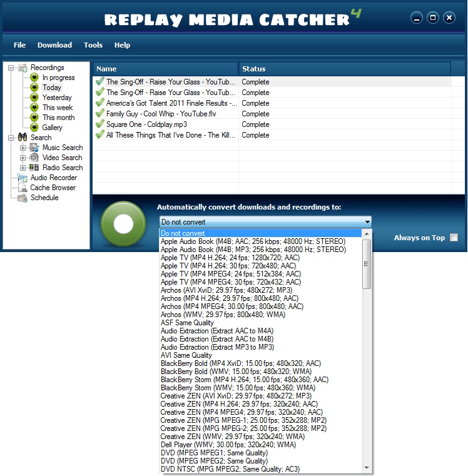The image size is (468, 476).
Task: Click the Music Search disc icon
Action: click(x=34, y=148)
